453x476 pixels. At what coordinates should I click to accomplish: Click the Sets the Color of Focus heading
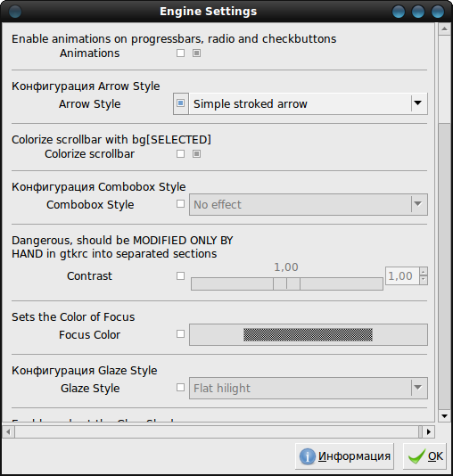pos(73,317)
